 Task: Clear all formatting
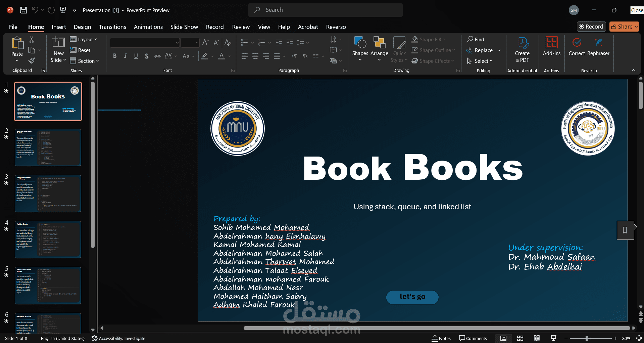click(228, 42)
